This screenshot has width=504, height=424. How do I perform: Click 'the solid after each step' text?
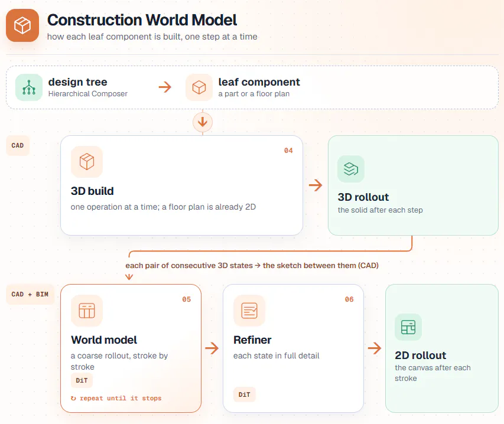pos(381,210)
